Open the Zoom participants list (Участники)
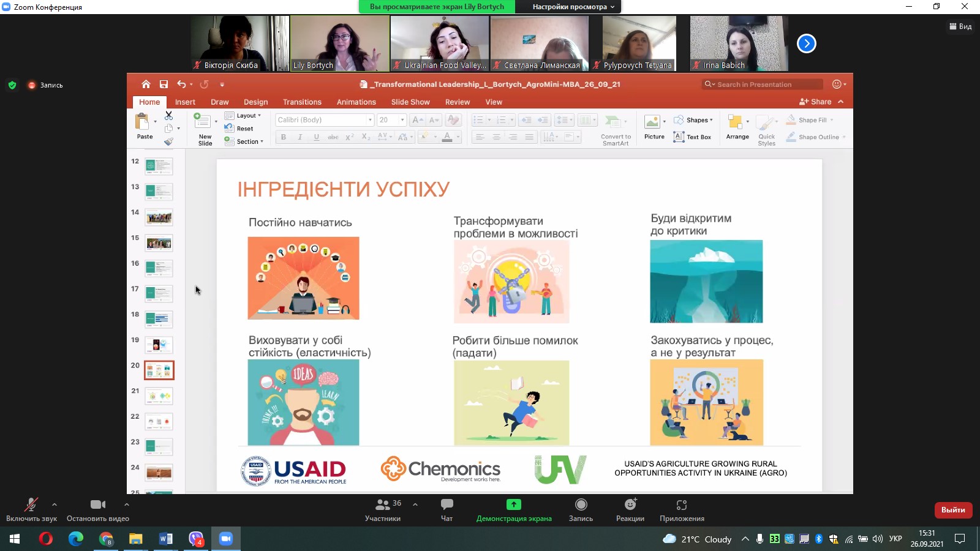The image size is (980, 551). pos(383,509)
